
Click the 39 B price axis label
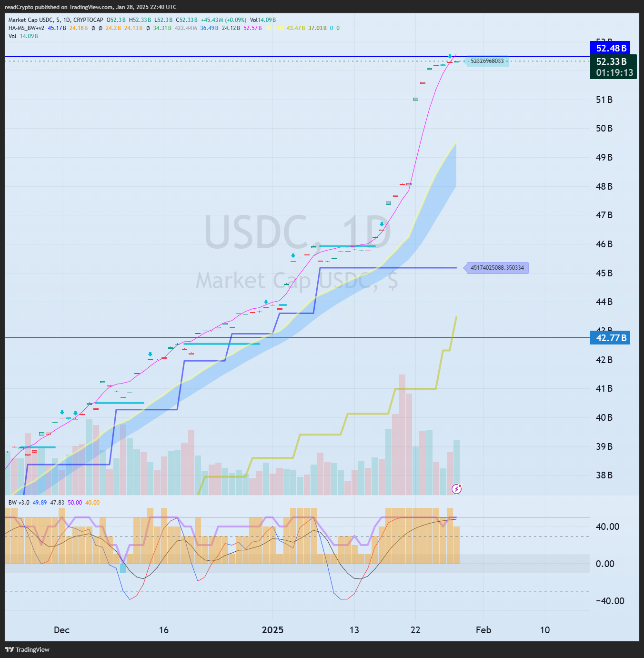coord(604,446)
